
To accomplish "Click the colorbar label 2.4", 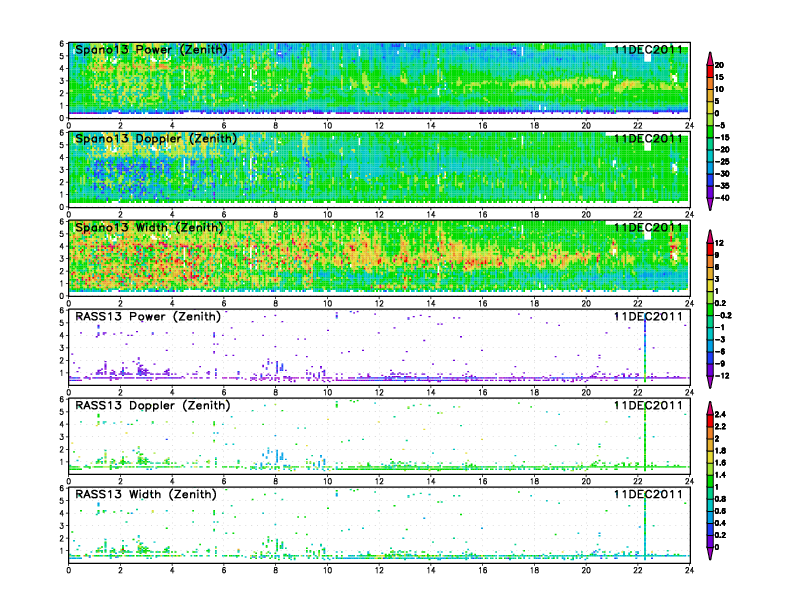I will click(x=720, y=414).
